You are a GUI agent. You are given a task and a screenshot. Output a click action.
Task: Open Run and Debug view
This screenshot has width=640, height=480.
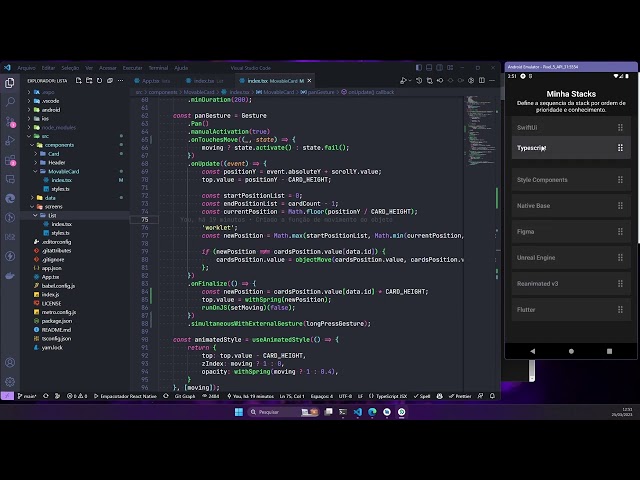[x=10, y=141]
